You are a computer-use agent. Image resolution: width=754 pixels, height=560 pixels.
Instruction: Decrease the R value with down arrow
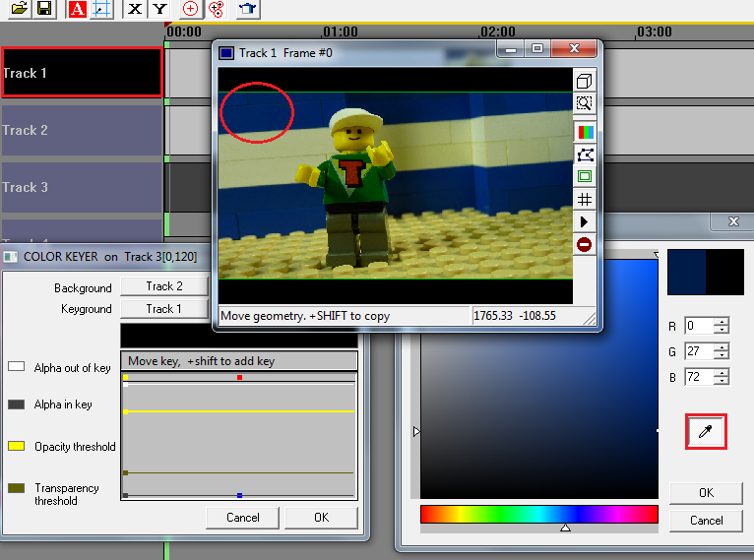pos(722,330)
